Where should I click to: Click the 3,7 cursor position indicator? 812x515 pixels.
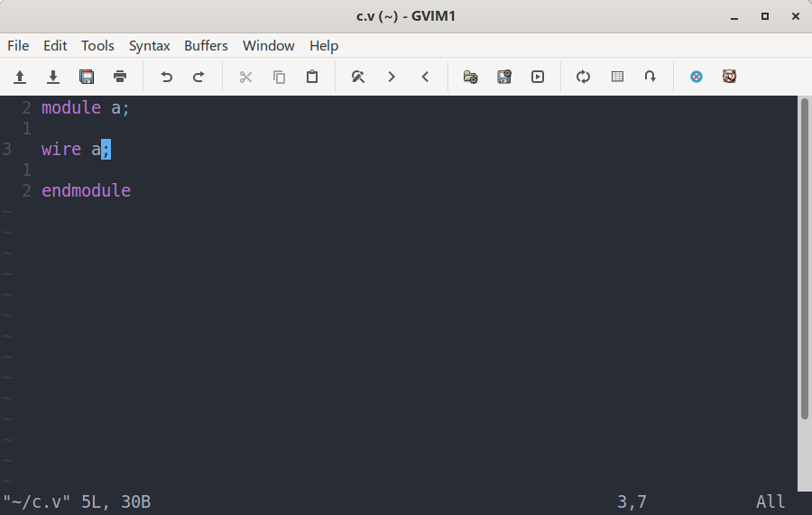pyautogui.click(x=632, y=501)
